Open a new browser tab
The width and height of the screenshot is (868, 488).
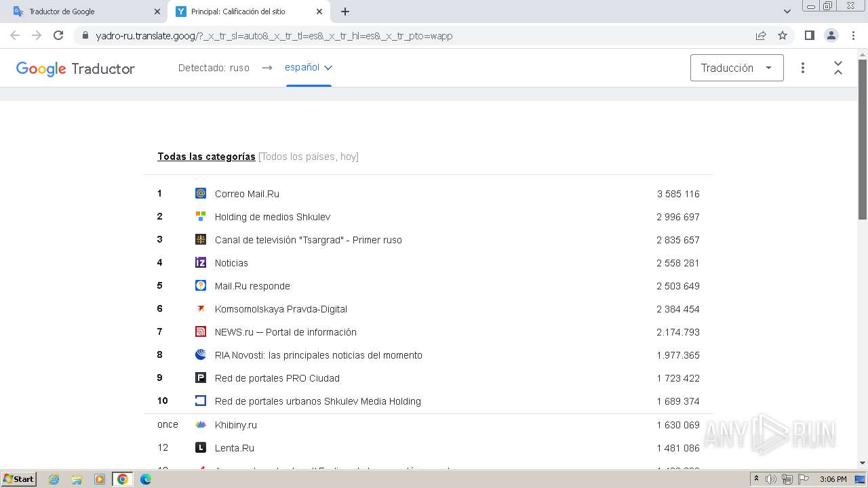pos(345,12)
